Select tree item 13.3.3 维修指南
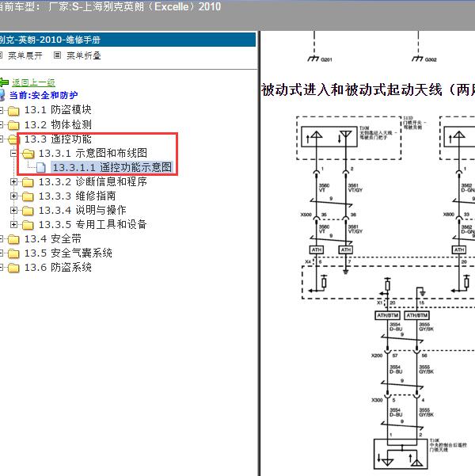This screenshot has height=476, width=475. pos(77,196)
